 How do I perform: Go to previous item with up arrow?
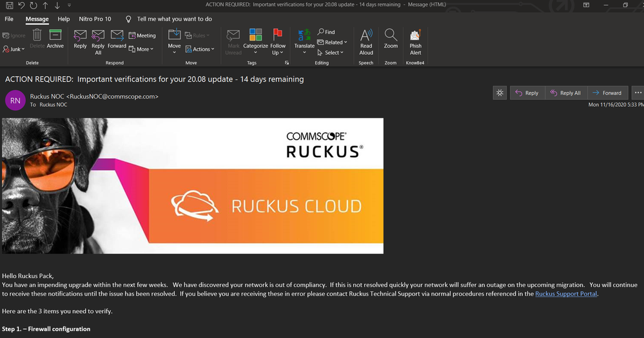(x=45, y=5)
